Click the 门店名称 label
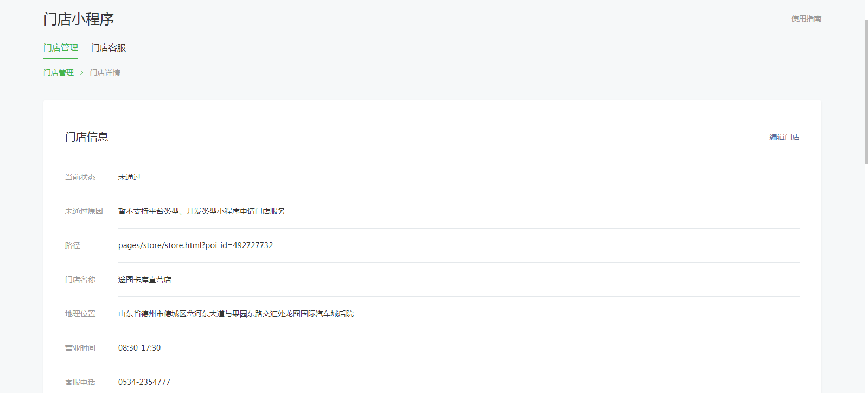This screenshot has width=868, height=393. coord(80,280)
